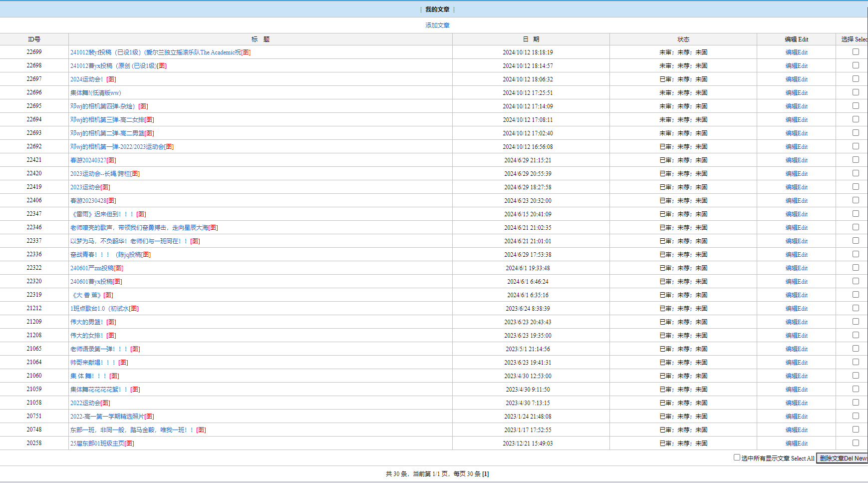Open article 《雷雨》迟来但到!!!
The height and width of the screenshot is (483, 868).
[103, 214]
